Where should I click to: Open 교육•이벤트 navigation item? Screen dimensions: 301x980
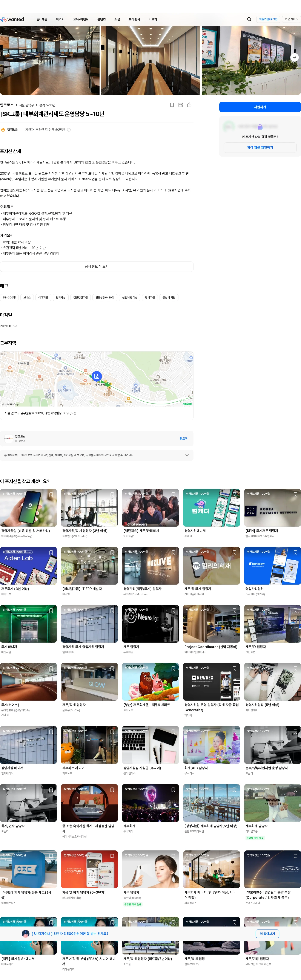click(81, 19)
